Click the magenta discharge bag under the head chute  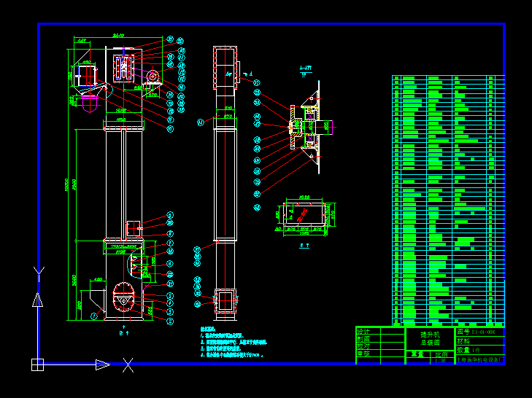coord(90,104)
